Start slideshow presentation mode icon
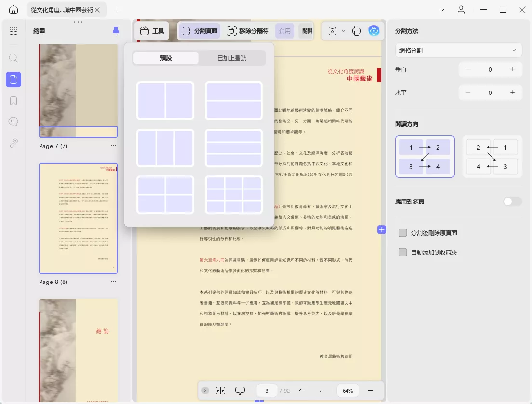Viewport: 532px width, 404px height. [x=240, y=391]
